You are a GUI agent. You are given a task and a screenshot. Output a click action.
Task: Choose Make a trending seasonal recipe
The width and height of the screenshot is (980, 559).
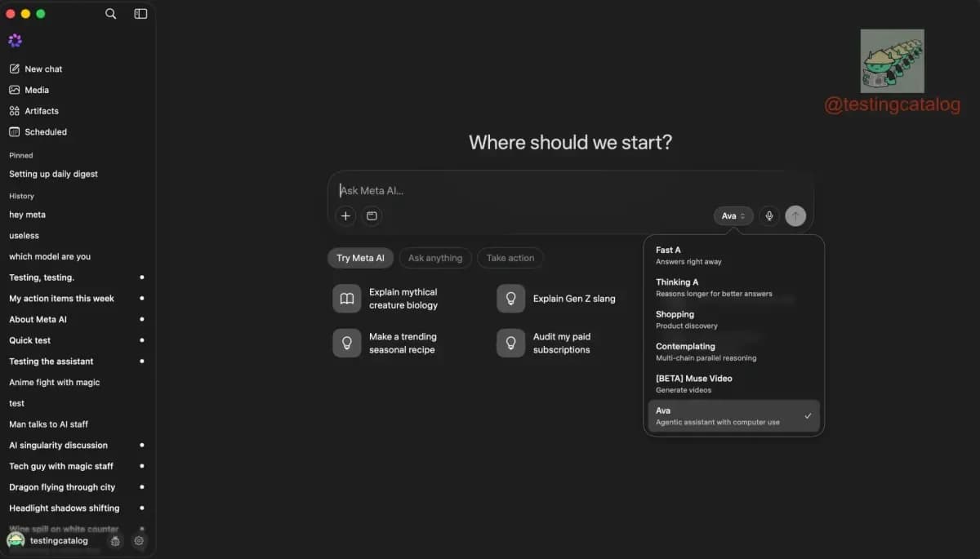pos(403,344)
